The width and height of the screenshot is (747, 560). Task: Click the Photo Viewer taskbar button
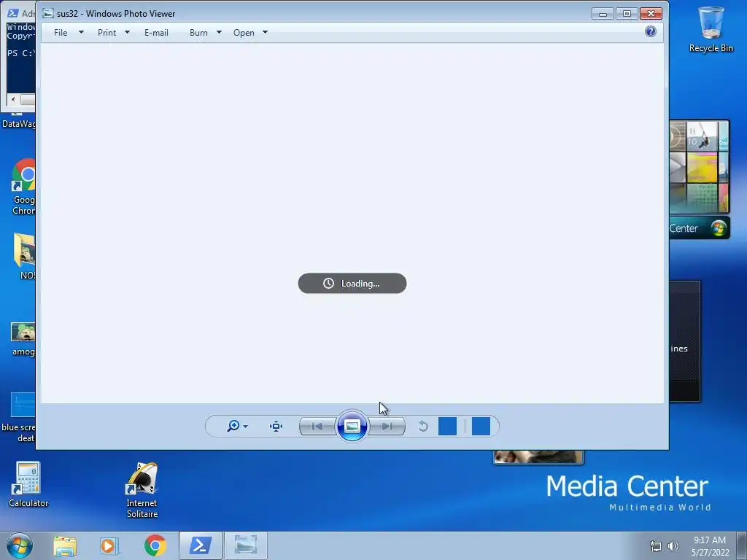tap(246, 545)
